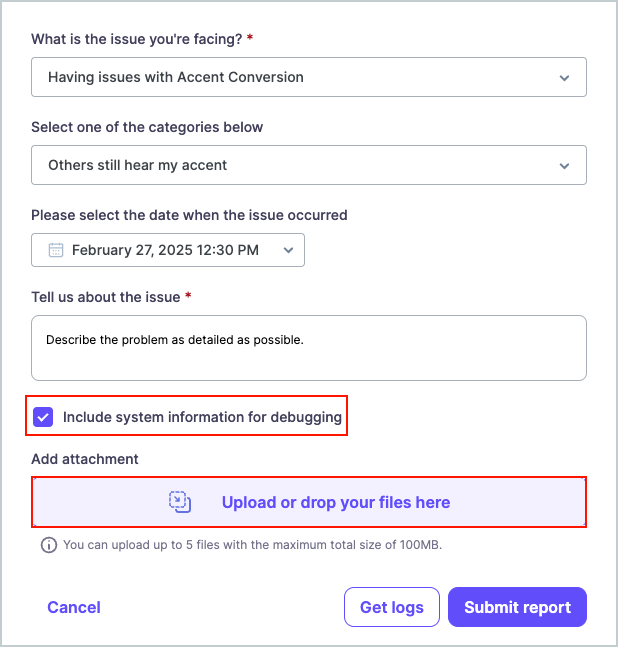Click the 'February 27, 2025 12:30 PM' text
This screenshot has width=618, height=647.
coord(165,250)
